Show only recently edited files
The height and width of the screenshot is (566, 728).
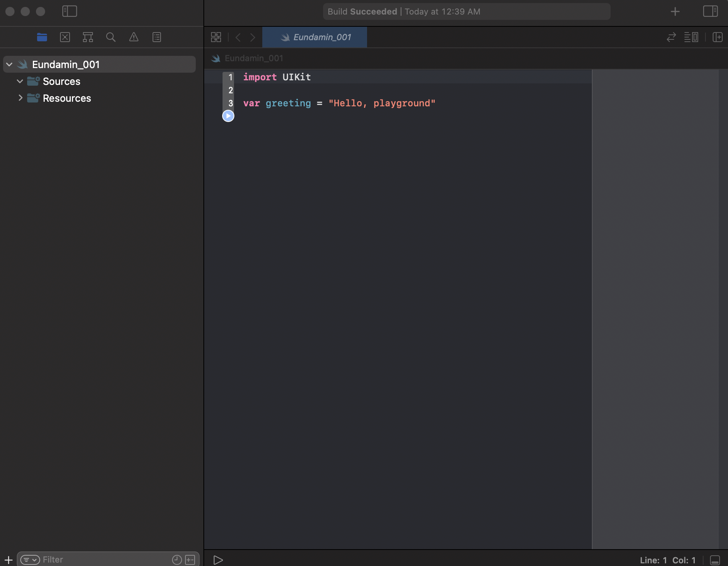(x=177, y=560)
